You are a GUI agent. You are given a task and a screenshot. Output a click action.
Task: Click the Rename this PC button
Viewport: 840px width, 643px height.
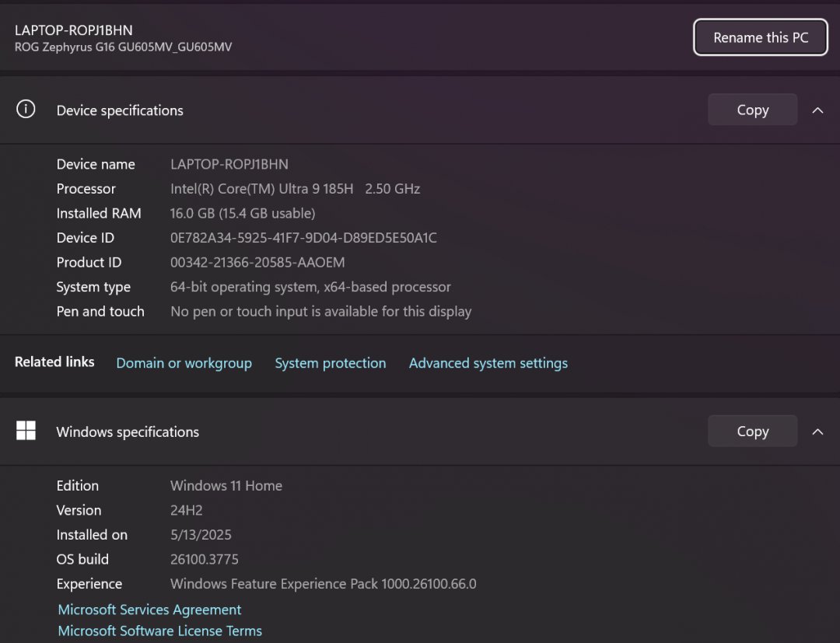click(761, 37)
